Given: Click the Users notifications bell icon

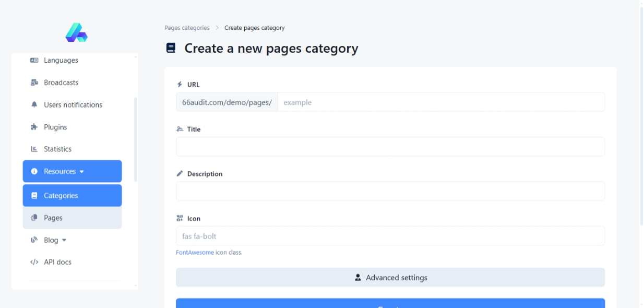Looking at the screenshot, I should point(34,105).
